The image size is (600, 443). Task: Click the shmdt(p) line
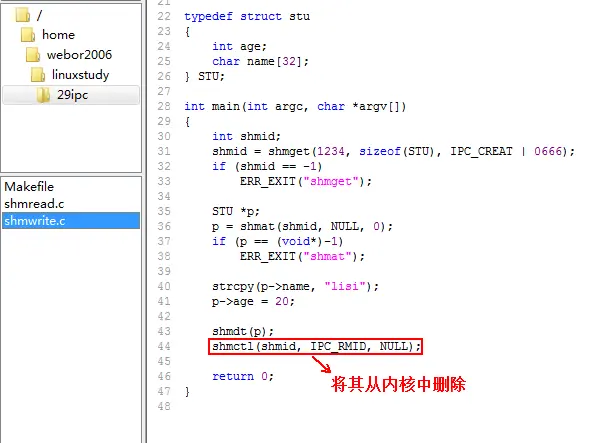tap(243, 331)
